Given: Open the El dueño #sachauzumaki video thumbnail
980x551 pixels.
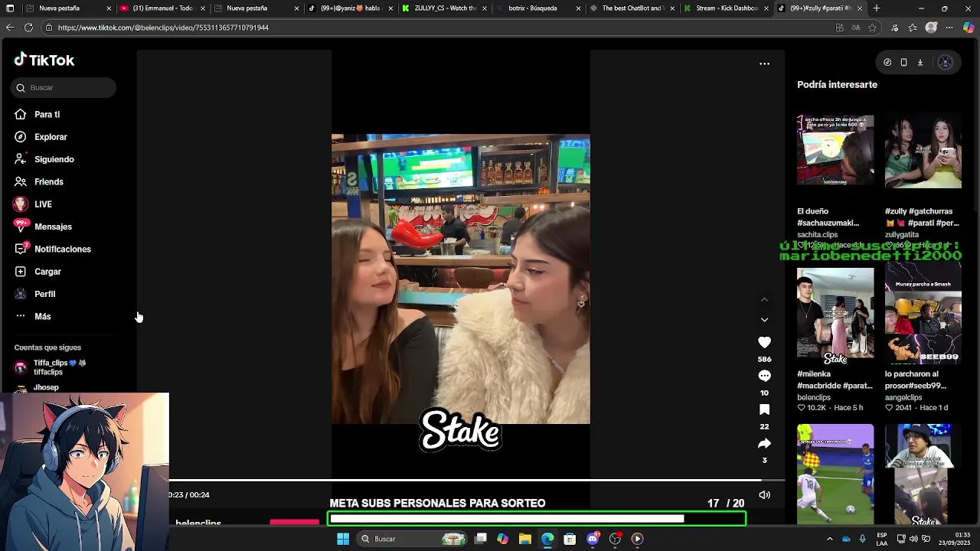Looking at the screenshot, I should [835, 150].
